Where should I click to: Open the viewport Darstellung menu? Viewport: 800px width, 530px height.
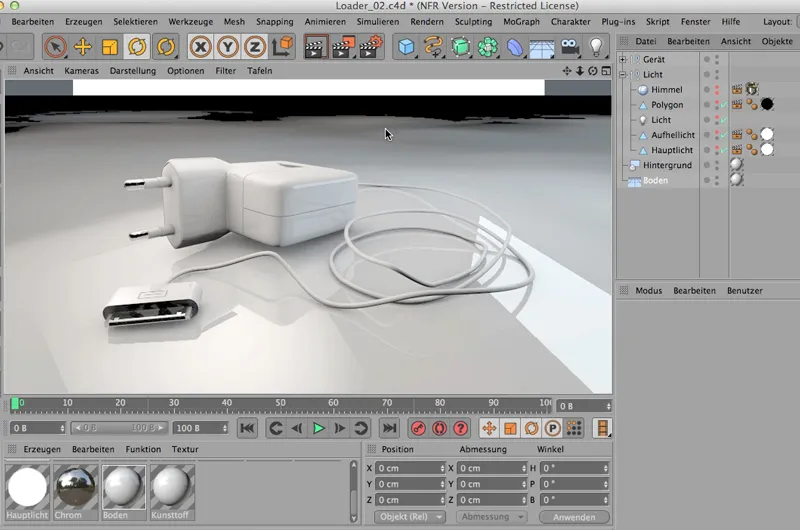pyautogui.click(x=133, y=71)
